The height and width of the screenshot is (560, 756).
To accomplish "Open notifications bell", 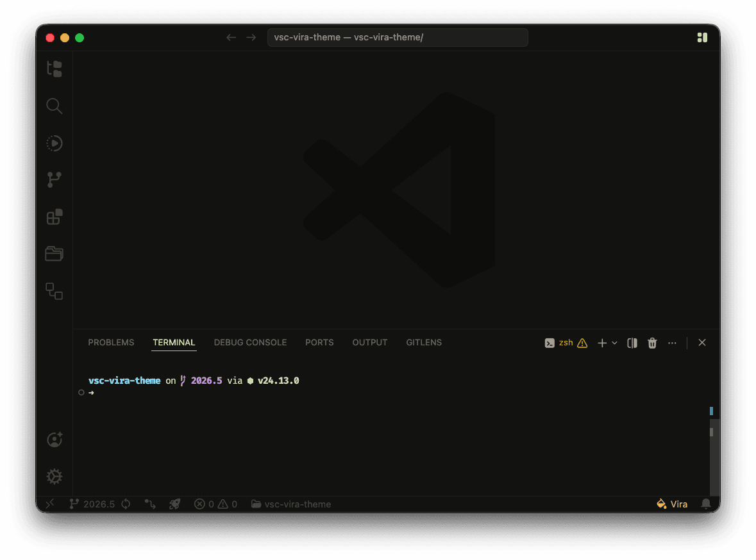I will [x=706, y=504].
